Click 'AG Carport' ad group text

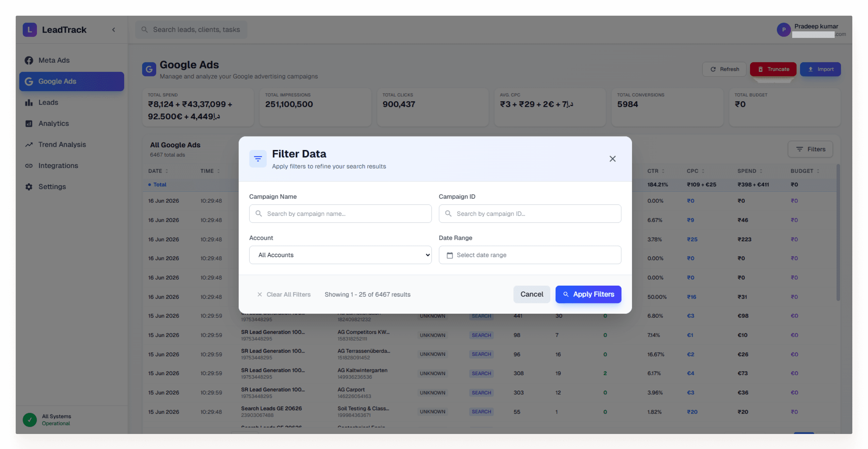pos(351,390)
